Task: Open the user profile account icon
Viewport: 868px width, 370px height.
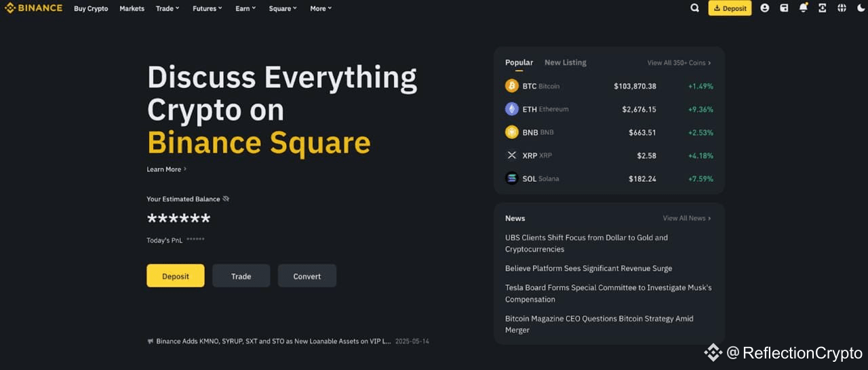Action: 765,8
